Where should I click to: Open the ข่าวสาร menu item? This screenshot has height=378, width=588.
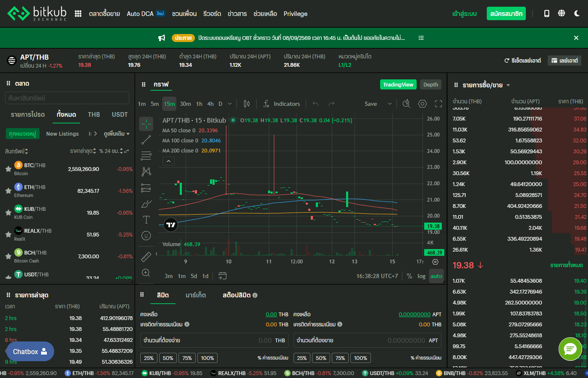coord(237,14)
